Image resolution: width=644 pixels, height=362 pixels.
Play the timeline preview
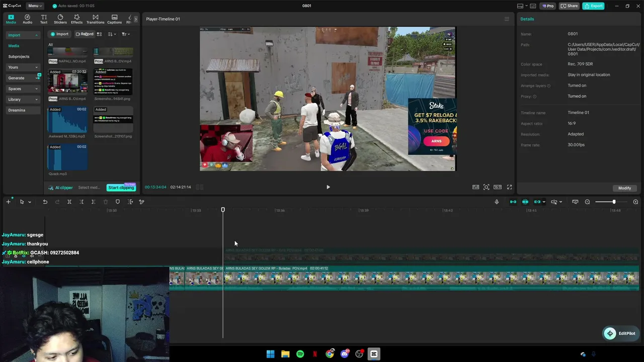[x=328, y=187]
